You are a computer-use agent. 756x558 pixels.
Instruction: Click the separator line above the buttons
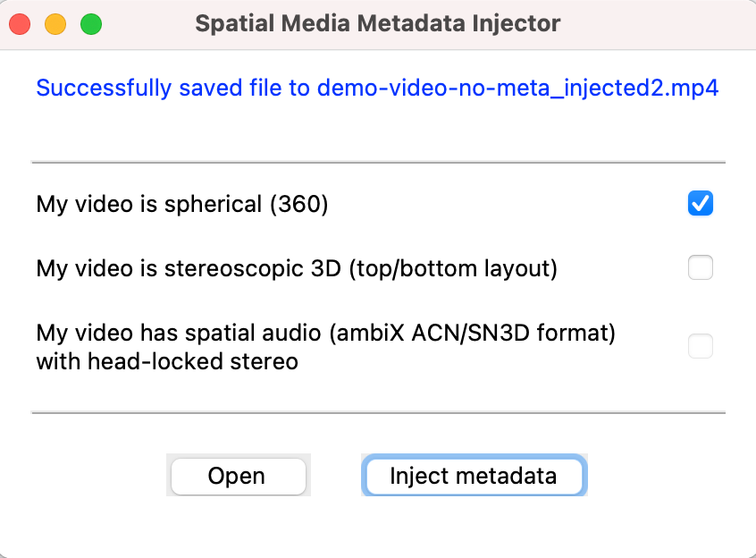(378, 413)
